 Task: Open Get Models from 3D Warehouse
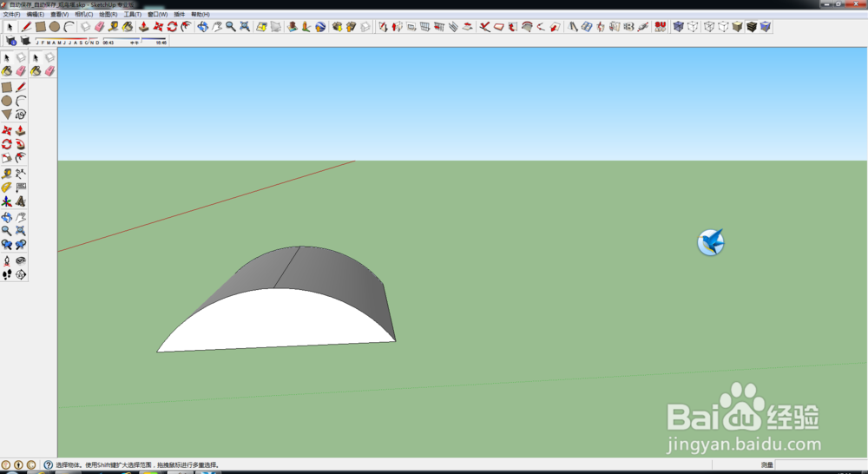pos(337,27)
